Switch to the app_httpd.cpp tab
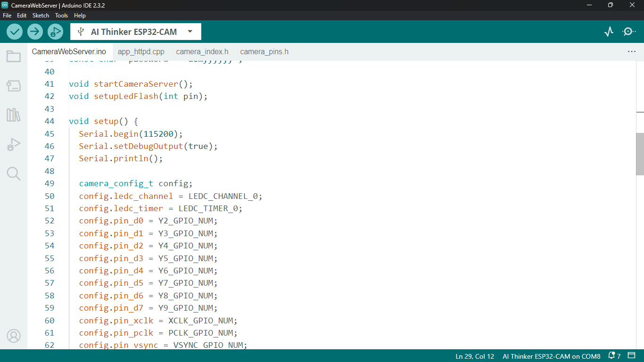 click(141, 52)
